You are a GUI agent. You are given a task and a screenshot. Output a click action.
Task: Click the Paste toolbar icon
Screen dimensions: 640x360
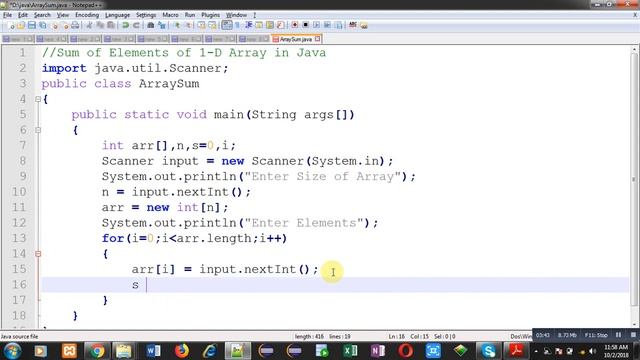(x=111, y=25)
